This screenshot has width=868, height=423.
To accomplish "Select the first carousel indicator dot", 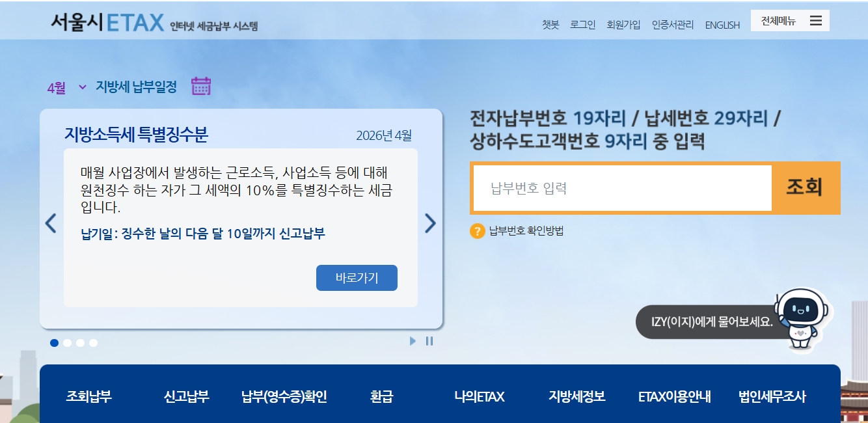I will click(x=54, y=343).
